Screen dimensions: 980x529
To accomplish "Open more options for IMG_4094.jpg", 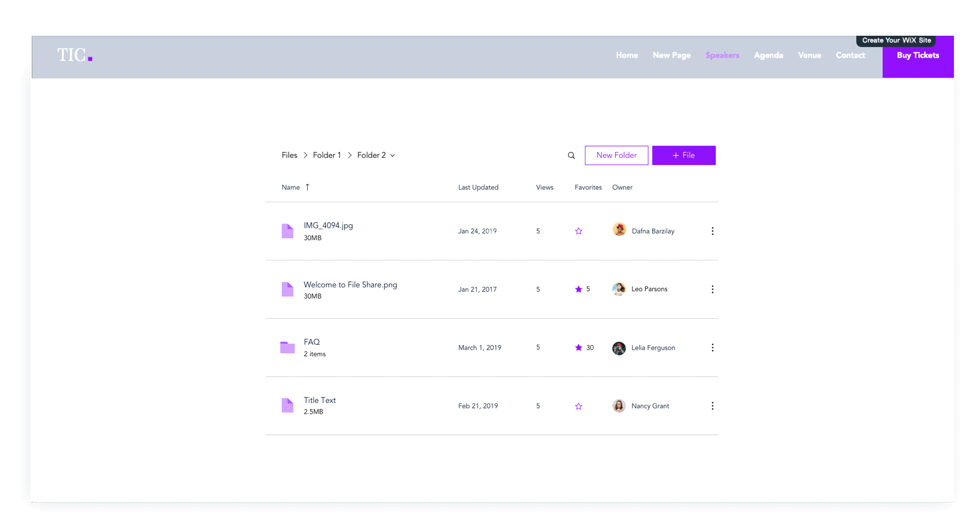I will 712,231.
